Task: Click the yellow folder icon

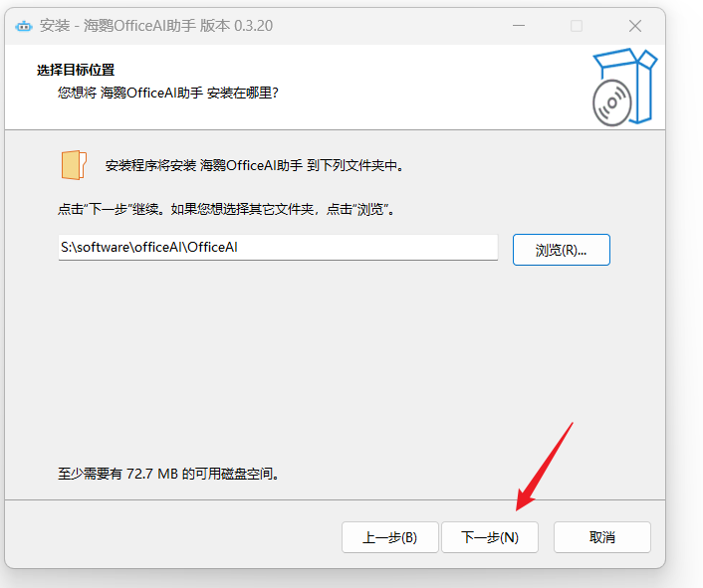Action: 74,165
